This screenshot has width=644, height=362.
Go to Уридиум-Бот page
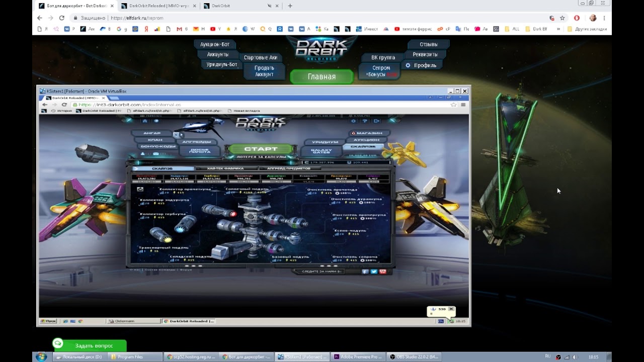pos(221,64)
